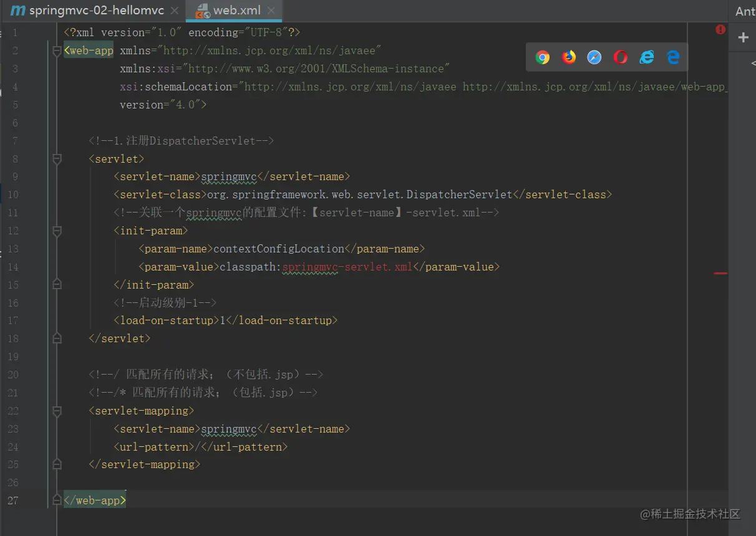The width and height of the screenshot is (756, 536).
Task: Click the comment about 关联一个springmvc的配置文件
Action: click(x=307, y=213)
